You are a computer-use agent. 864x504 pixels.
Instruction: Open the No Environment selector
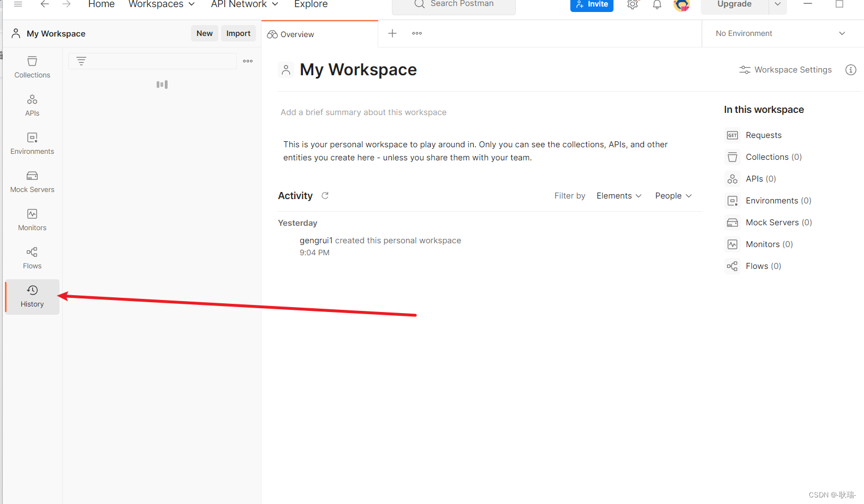780,33
